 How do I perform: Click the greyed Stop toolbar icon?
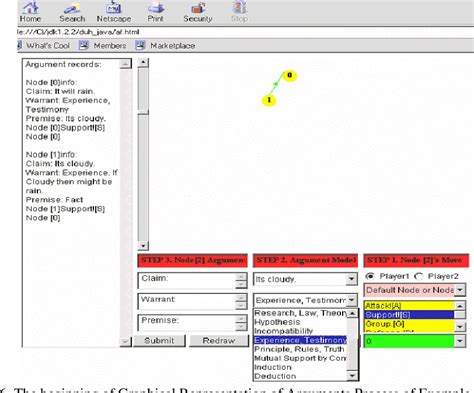tap(239, 12)
